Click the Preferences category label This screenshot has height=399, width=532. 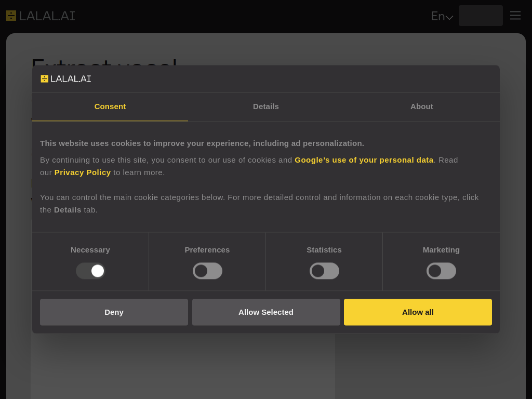[207, 250]
